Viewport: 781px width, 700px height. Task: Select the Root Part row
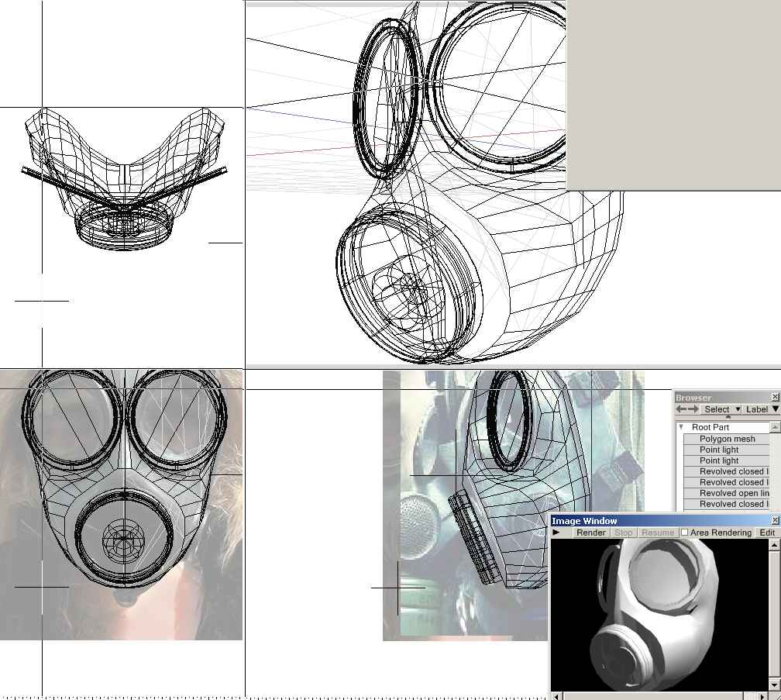tap(723, 427)
